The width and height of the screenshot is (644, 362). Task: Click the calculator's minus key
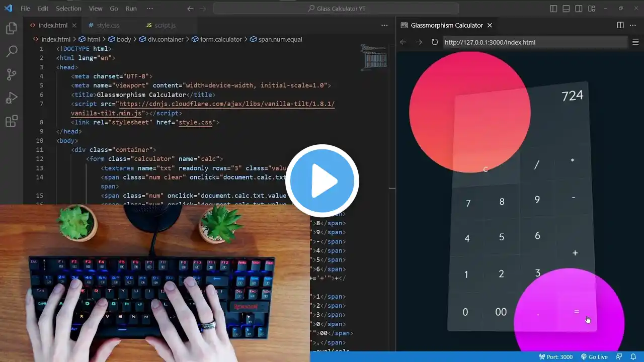tap(574, 198)
